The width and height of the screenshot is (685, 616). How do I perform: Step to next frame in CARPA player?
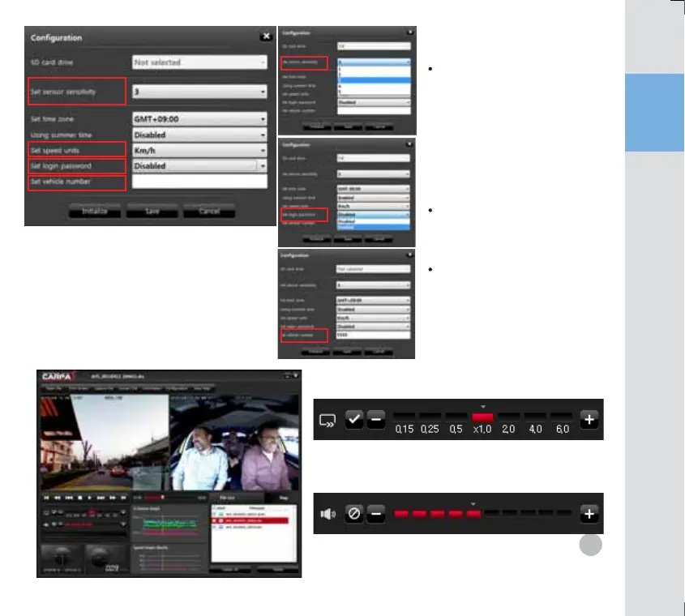point(101,498)
